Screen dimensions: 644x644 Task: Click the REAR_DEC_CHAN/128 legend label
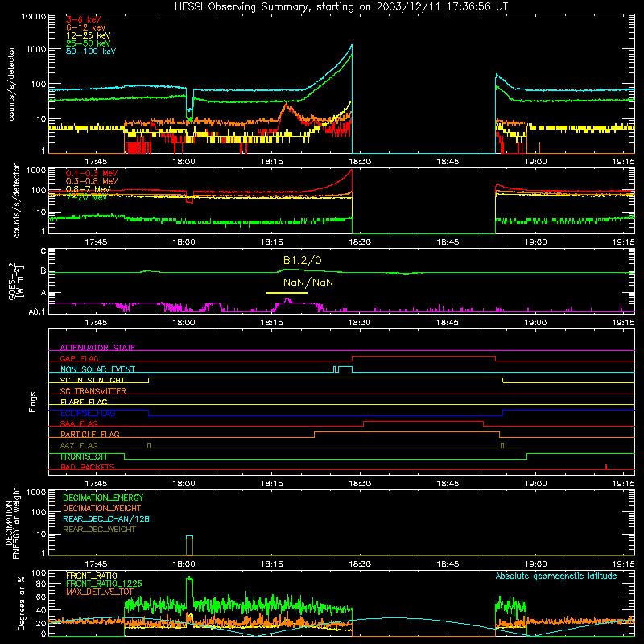[x=106, y=518]
